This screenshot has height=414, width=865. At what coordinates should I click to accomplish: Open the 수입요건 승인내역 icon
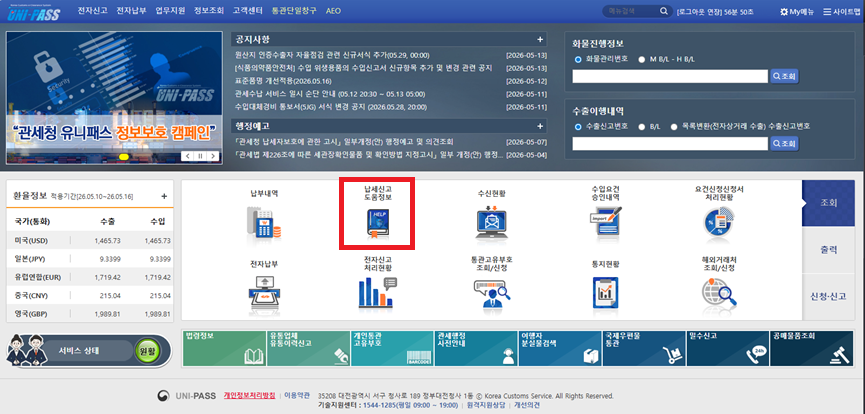(x=605, y=221)
